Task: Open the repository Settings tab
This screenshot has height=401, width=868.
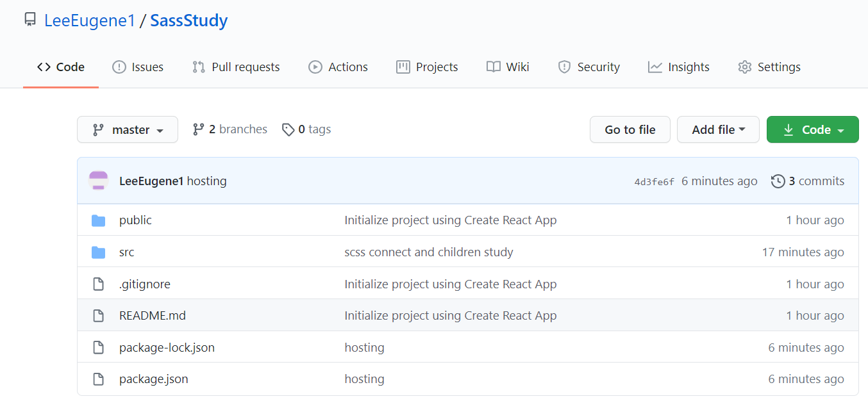Action: click(769, 67)
